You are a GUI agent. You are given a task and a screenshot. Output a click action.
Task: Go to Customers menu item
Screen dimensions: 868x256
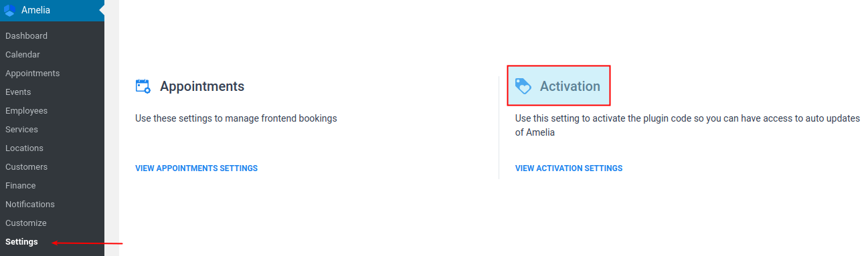coord(26,167)
